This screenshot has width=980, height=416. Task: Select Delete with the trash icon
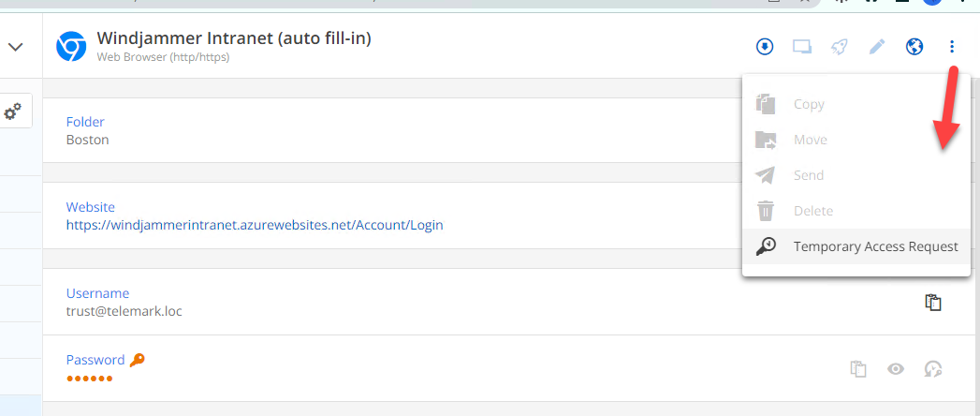(x=812, y=211)
